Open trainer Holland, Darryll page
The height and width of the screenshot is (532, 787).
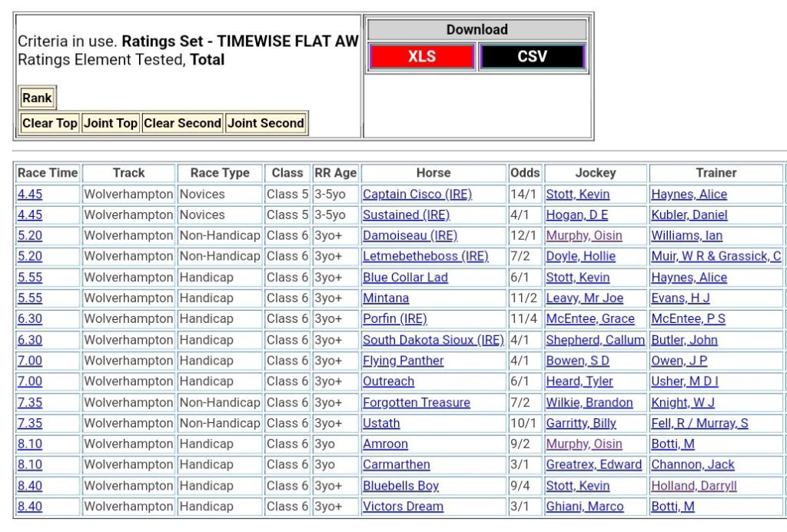[x=693, y=486]
